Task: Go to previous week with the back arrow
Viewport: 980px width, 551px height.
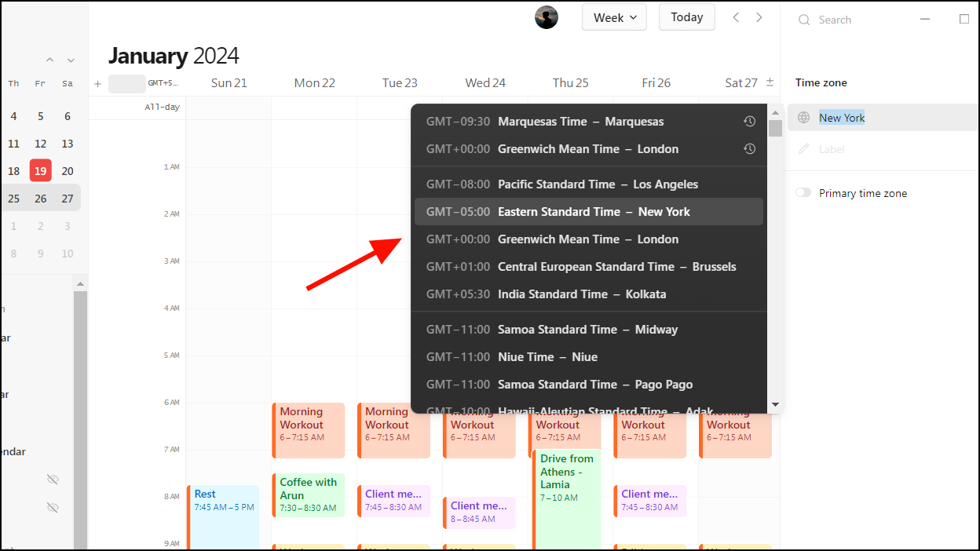Action: [x=736, y=16]
